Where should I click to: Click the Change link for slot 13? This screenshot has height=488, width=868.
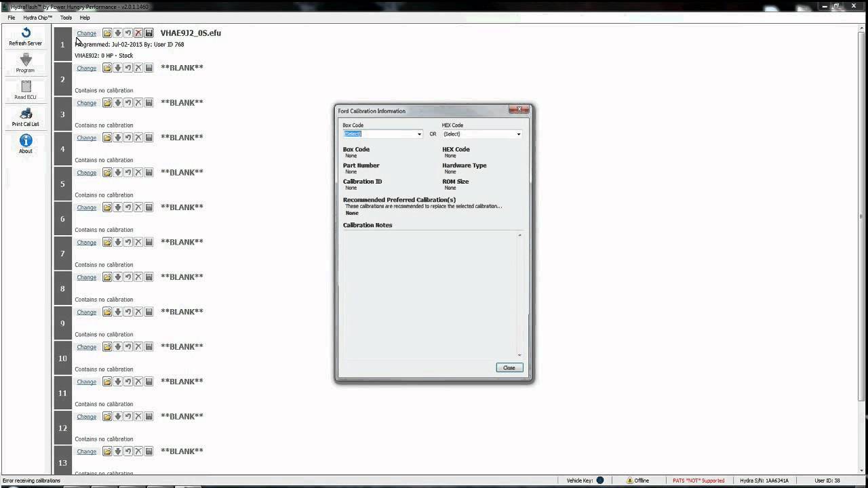[x=86, y=451]
